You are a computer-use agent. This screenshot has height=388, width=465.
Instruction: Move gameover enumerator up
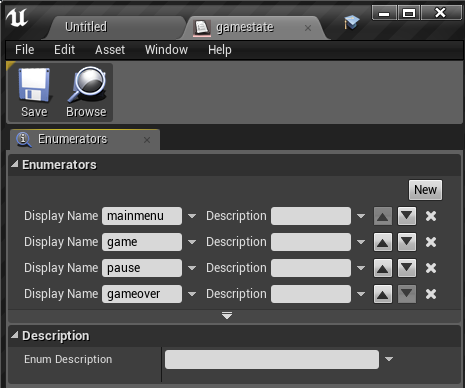click(x=383, y=294)
